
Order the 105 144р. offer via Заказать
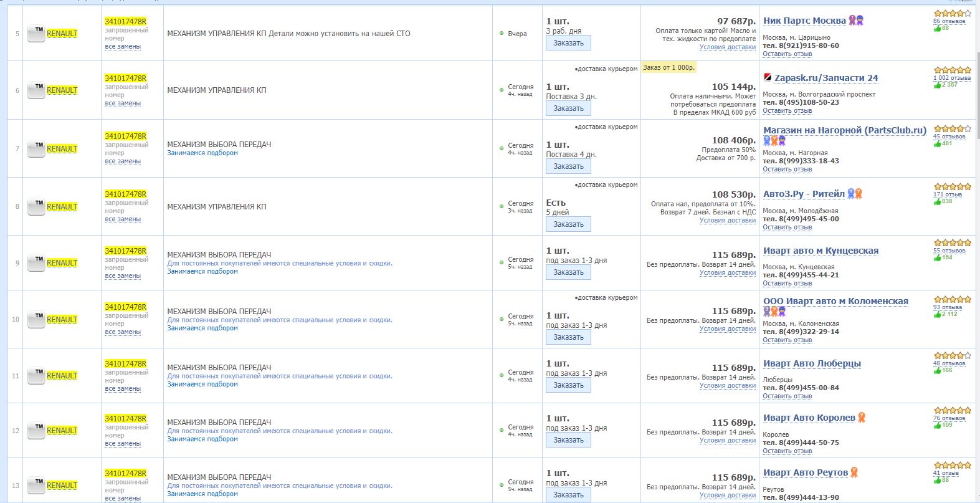[x=568, y=108]
